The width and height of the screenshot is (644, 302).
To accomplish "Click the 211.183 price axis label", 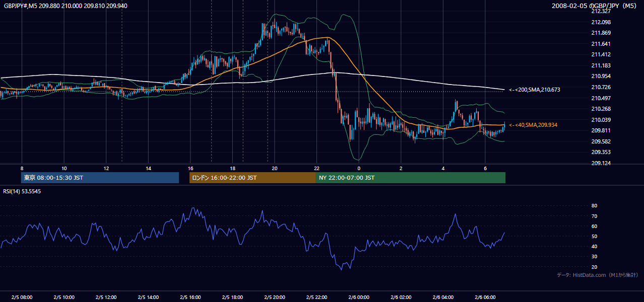I will tap(601, 65).
